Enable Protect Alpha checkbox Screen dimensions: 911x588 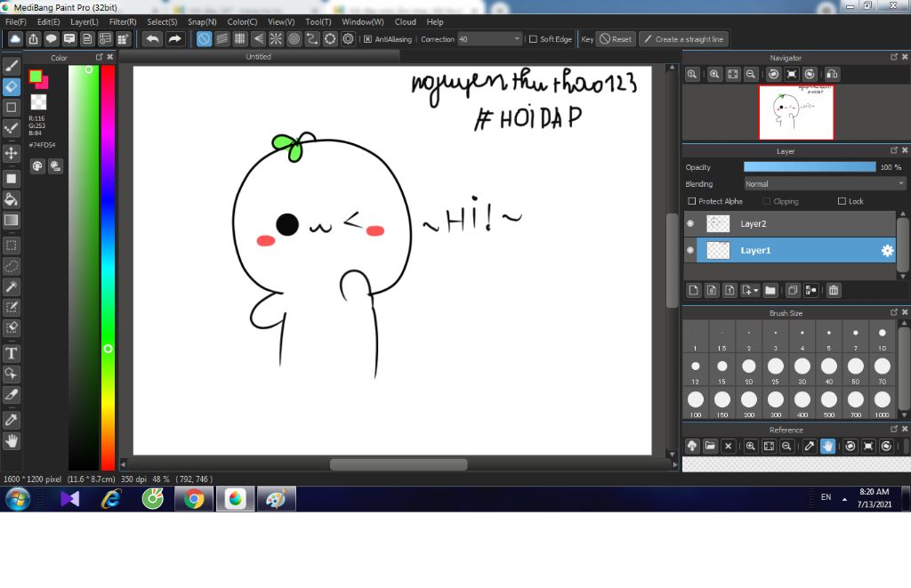pyautogui.click(x=691, y=201)
